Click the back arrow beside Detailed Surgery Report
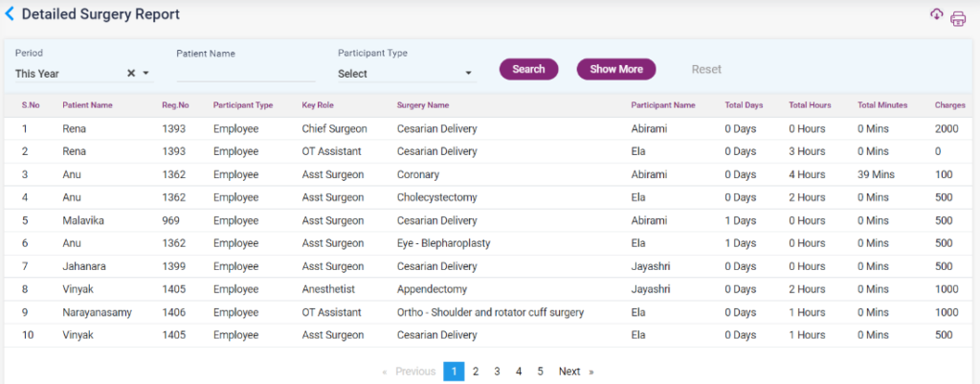 click(x=11, y=15)
